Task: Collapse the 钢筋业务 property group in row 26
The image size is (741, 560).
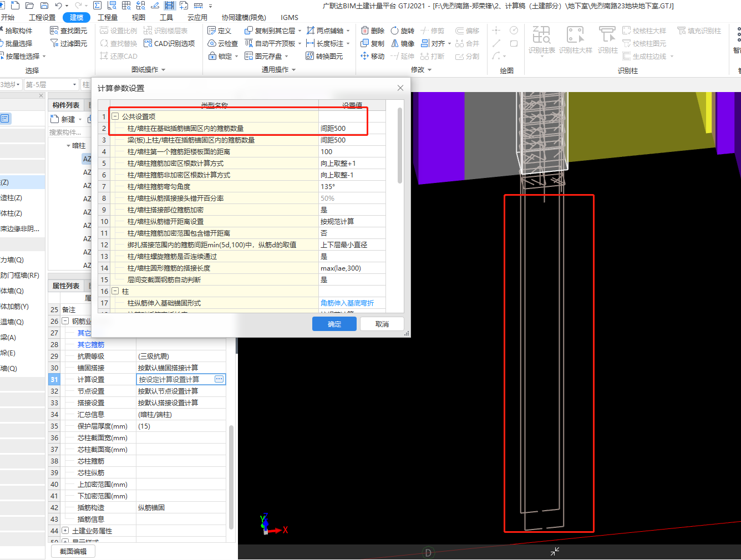Action: click(65, 321)
